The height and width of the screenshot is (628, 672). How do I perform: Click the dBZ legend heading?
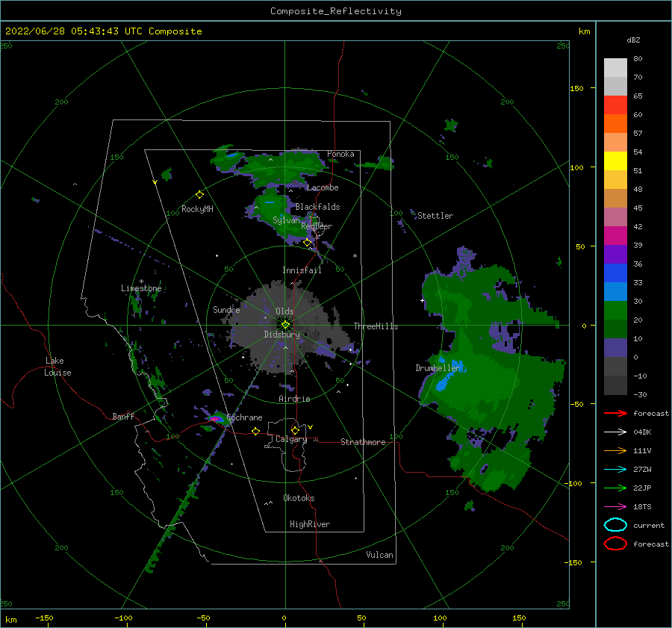click(x=633, y=40)
